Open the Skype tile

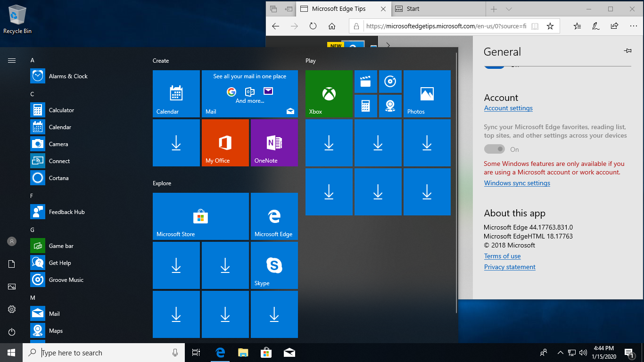click(274, 265)
